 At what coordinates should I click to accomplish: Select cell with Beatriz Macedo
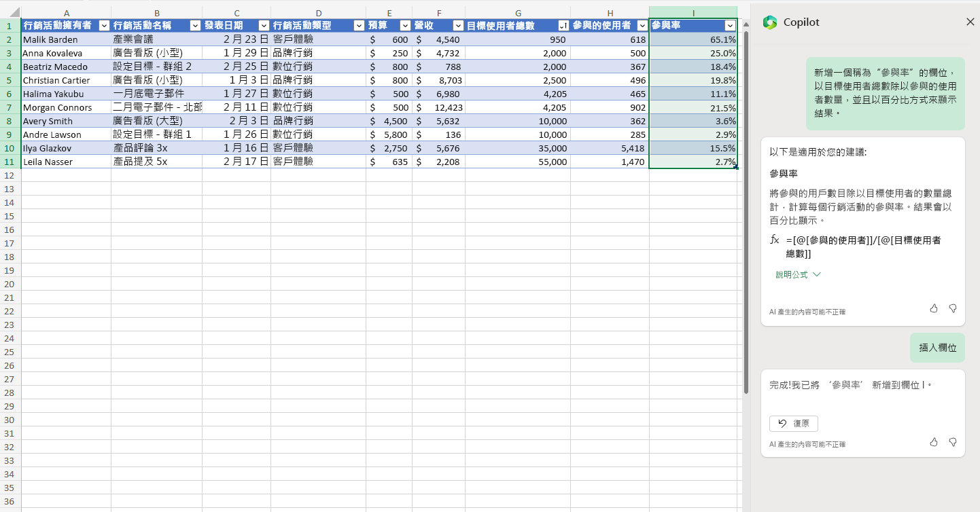click(66, 67)
